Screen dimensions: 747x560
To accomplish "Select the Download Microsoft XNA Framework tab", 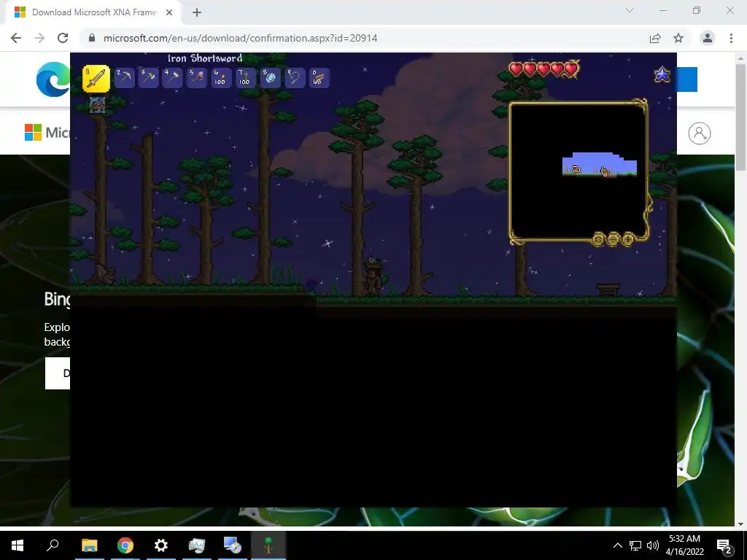I will (93, 12).
